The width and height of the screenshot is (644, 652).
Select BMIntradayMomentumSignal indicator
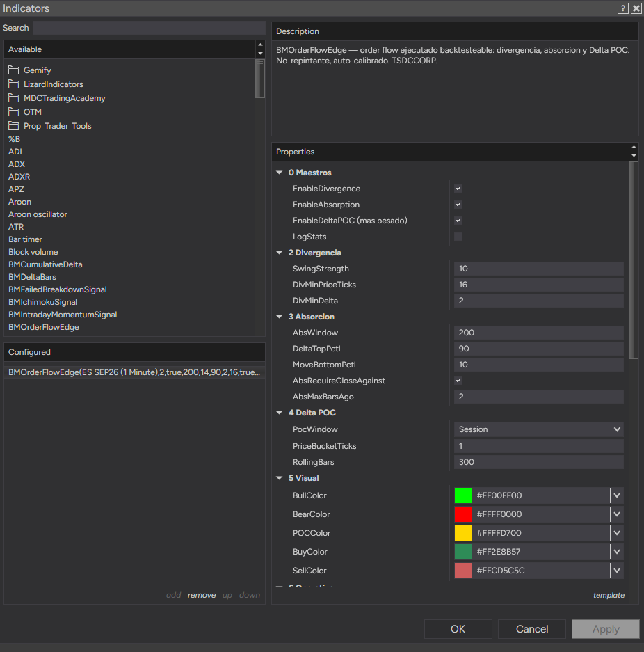pos(63,315)
